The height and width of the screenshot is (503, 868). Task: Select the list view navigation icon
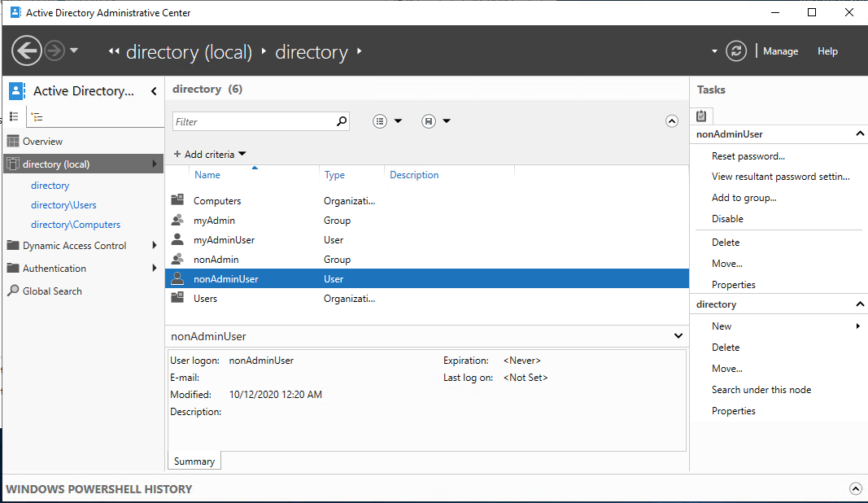coord(14,116)
